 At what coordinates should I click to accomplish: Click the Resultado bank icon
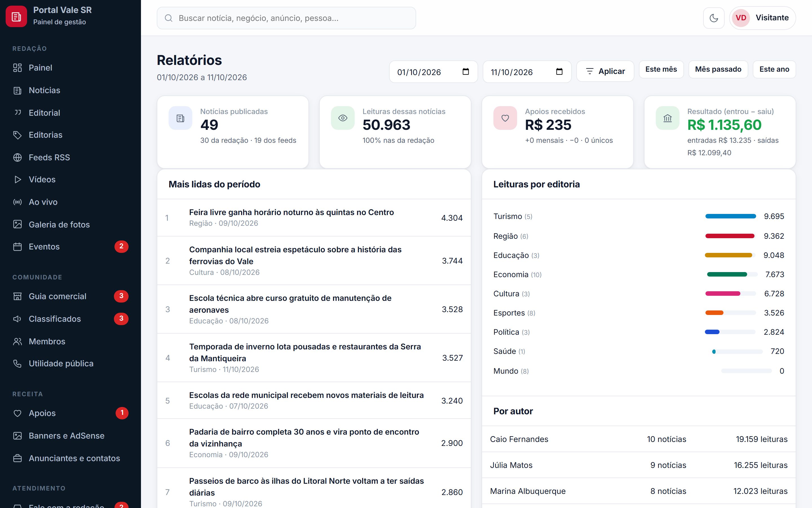(x=667, y=118)
